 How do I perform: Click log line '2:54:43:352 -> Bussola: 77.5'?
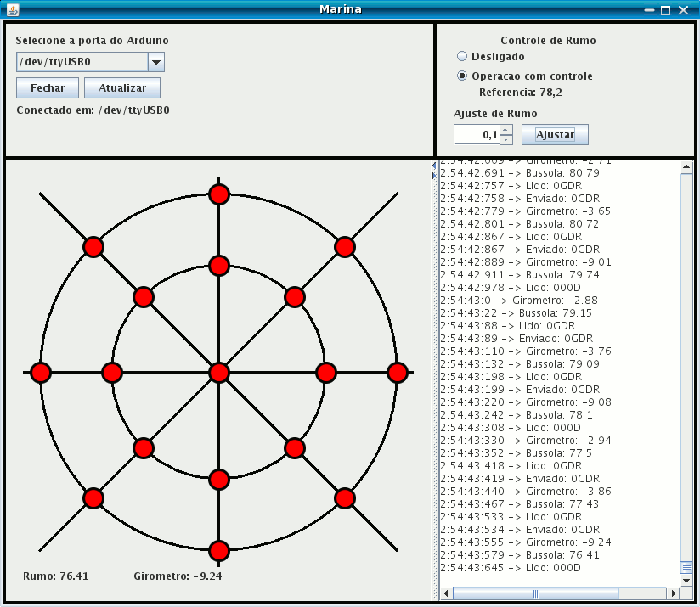pyautogui.click(x=516, y=452)
